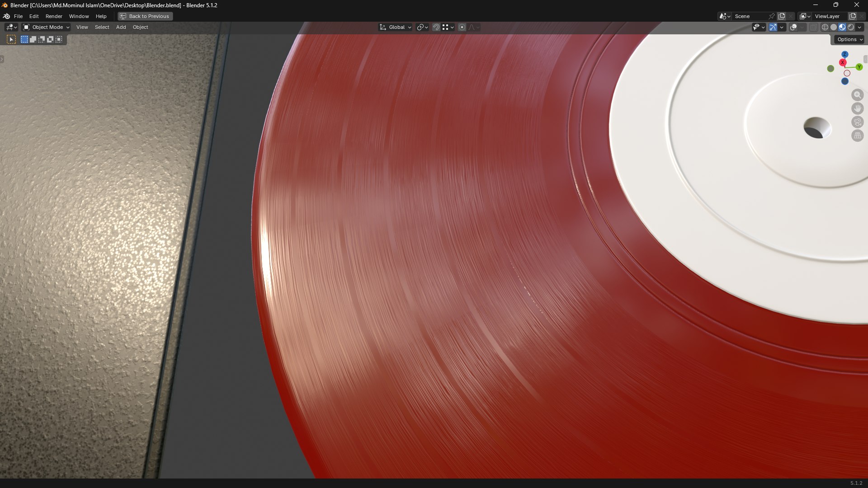Switch to Solid shading
This screenshot has height=488, width=868.
834,27
